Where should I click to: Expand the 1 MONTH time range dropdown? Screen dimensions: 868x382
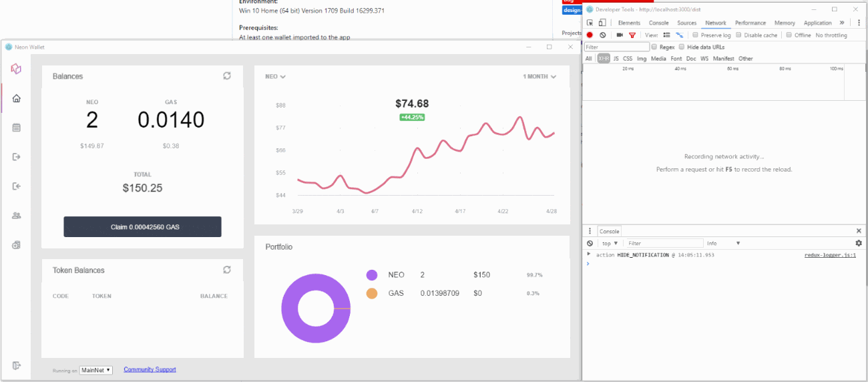point(539,77)
